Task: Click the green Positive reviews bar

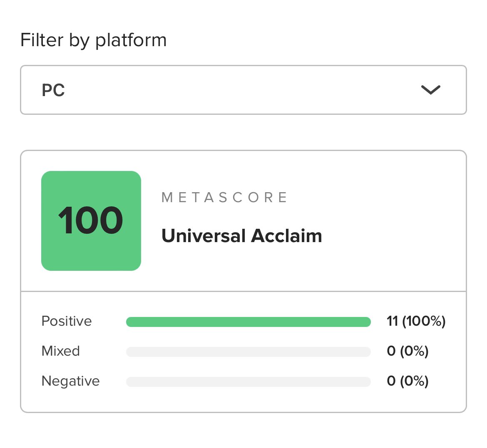Action: [248, 322]
